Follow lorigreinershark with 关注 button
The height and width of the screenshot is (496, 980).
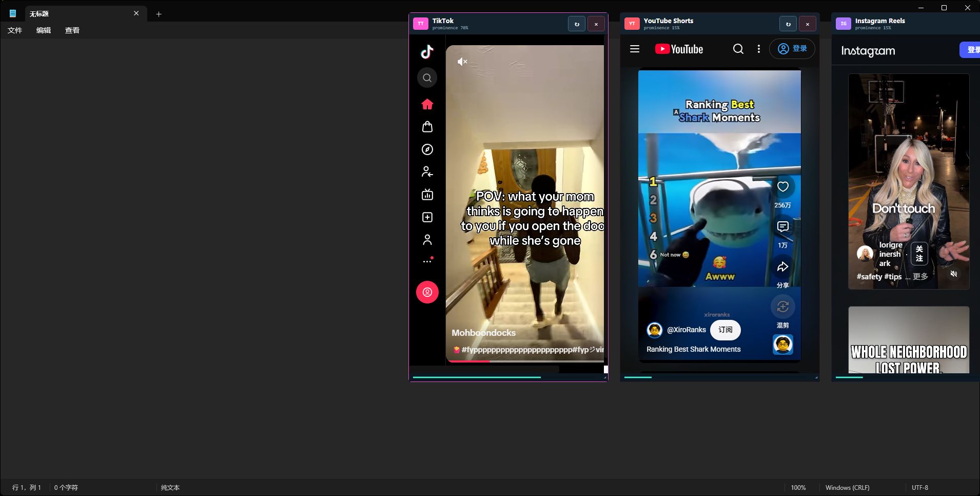click(x=919, y=254)
